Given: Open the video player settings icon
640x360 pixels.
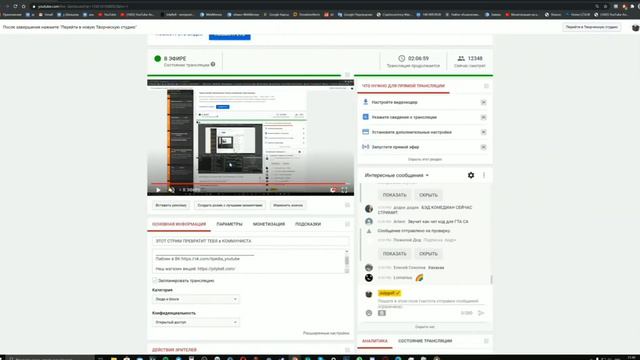Looking at the screenshot, I should click(x=333, y=190).
